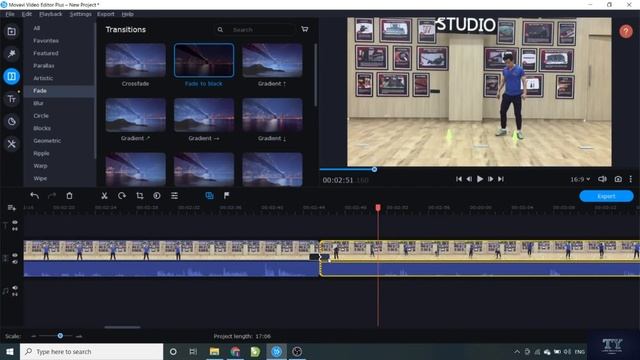Viewport: 640px width, 360px height.
Task: Undo the last action
Action: tap(35, 196)
